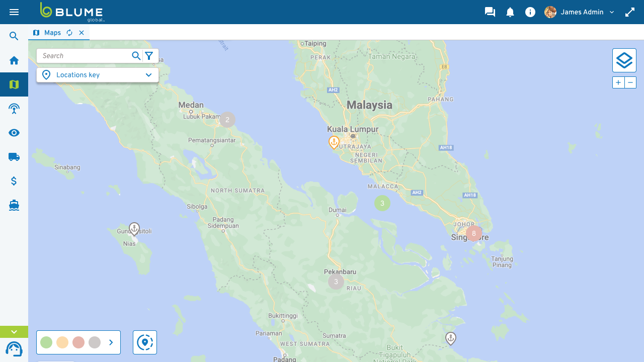Click the green status color circle
Screen dimensions: 644x362
coord(46,342)
